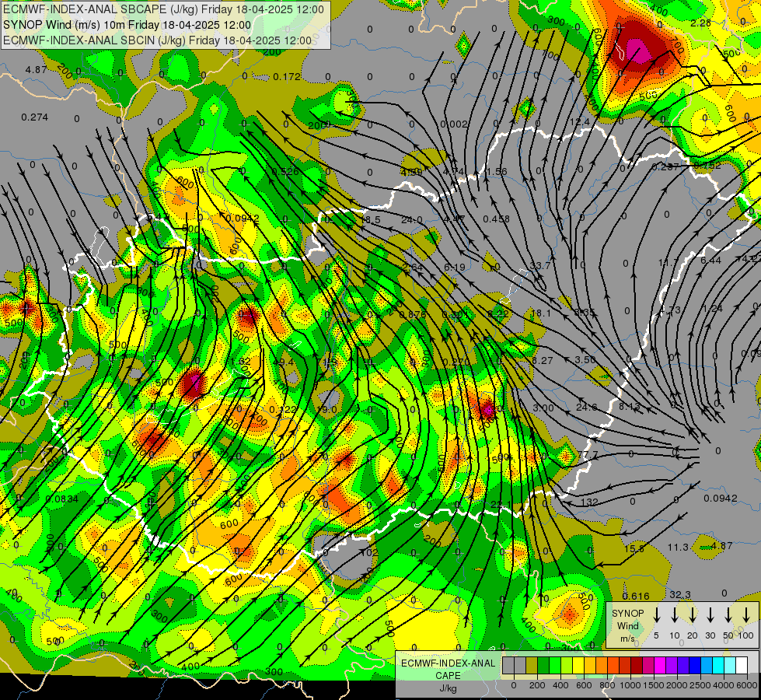The image size is (761, 700).
Task: Click the 15.6 value on the map
Action: point(634,548)
